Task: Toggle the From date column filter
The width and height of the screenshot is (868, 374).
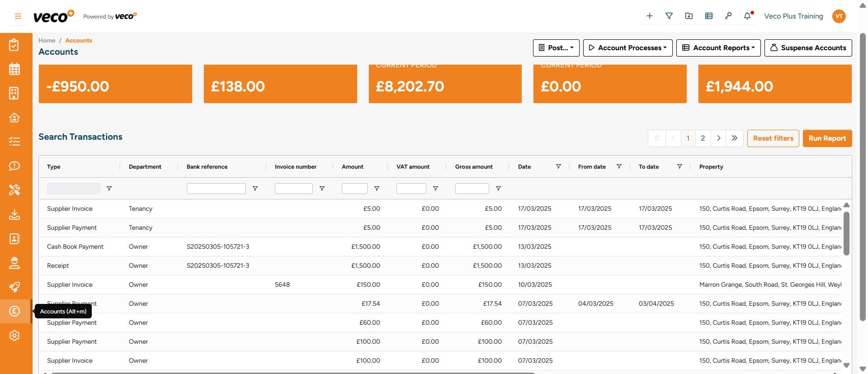Action: pos(619,166)
